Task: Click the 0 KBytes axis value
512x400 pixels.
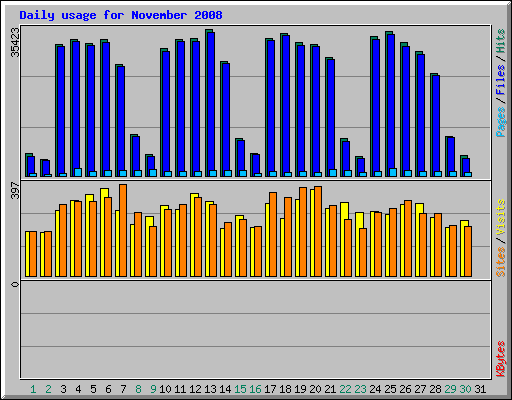Action: coord(15,284)
